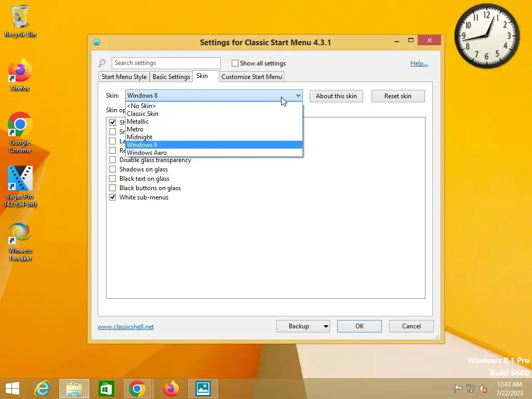Switch to Firefox in the taskbar

170,389
